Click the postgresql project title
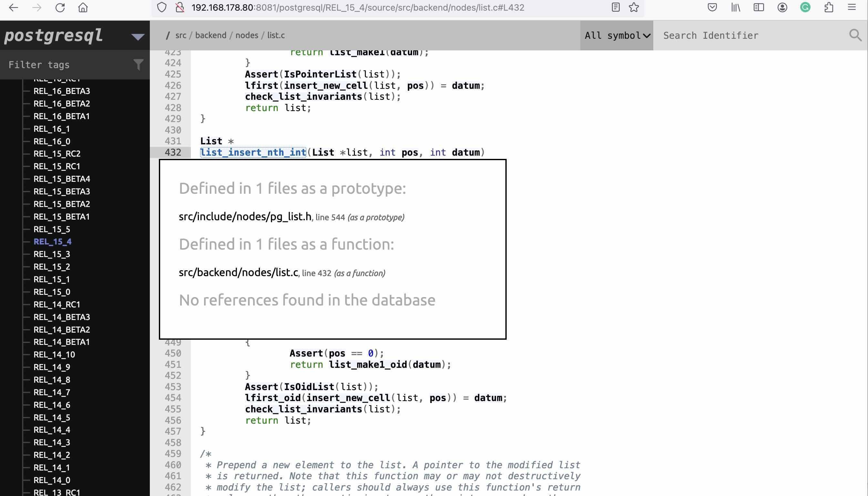This screenshot has height=496, width=868. click(x=54, y=36)
